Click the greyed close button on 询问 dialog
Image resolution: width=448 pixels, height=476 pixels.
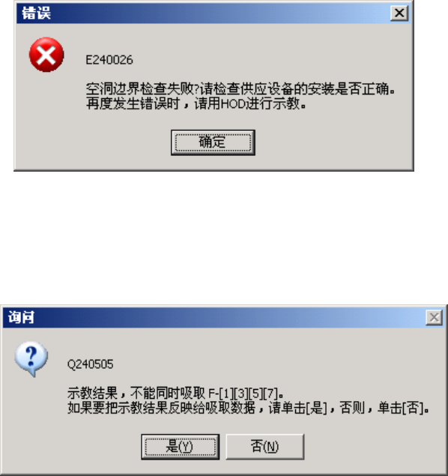point(434,318)
